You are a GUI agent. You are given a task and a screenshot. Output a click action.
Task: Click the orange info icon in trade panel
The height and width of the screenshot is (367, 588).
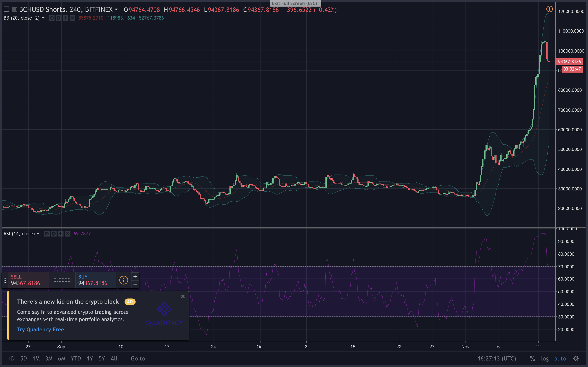pyautogui.click(x=124, y=280)
